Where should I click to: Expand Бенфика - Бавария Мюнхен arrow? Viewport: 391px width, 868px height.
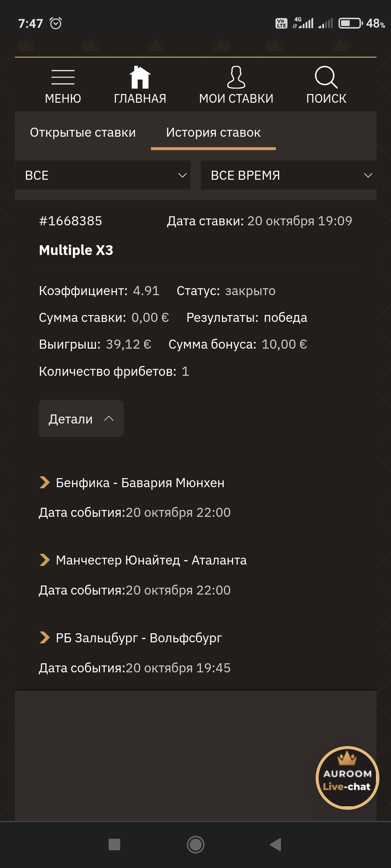click(x=45, y=482)
